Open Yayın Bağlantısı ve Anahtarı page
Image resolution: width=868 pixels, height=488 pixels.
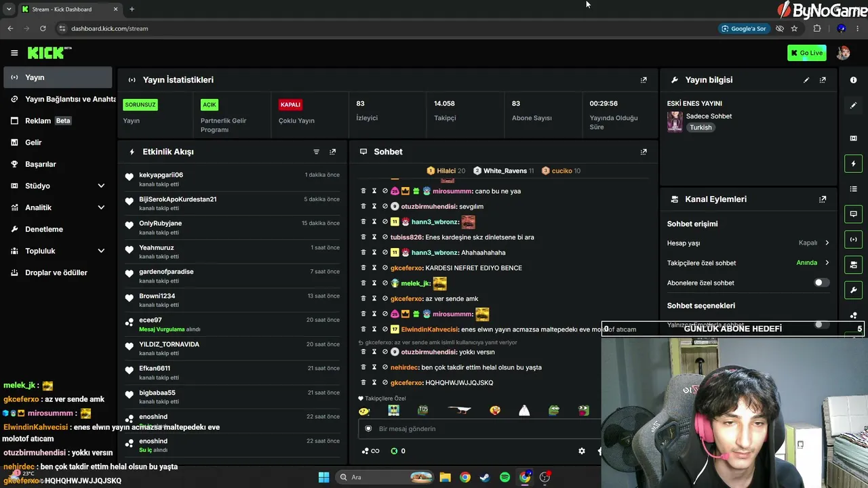[57, 99]
